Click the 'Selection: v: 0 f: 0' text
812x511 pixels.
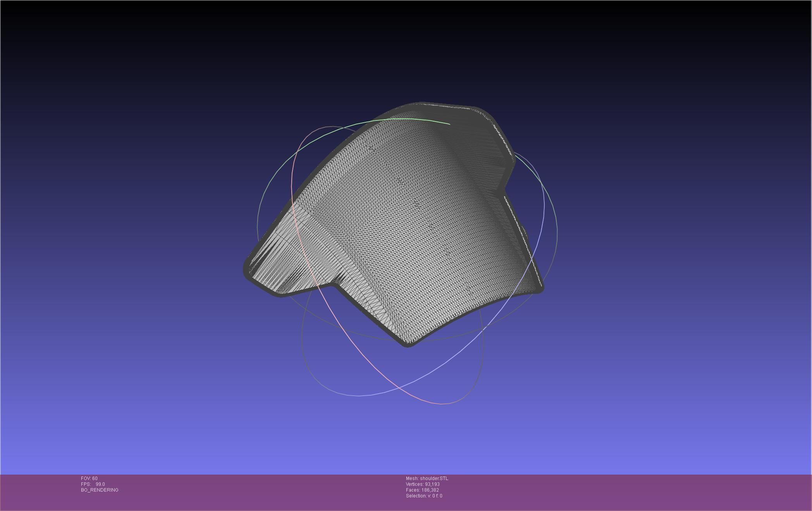[424, 496]
